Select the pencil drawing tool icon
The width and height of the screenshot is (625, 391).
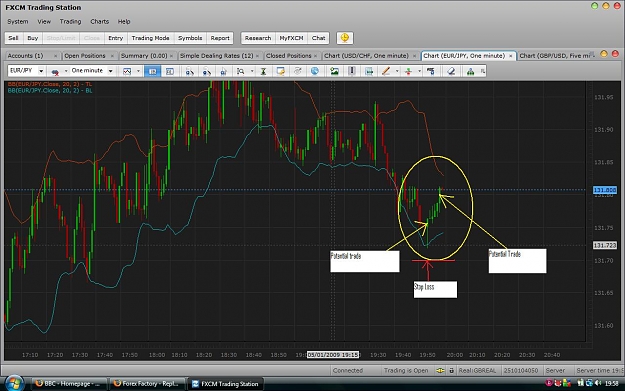(x=385, y=71)
